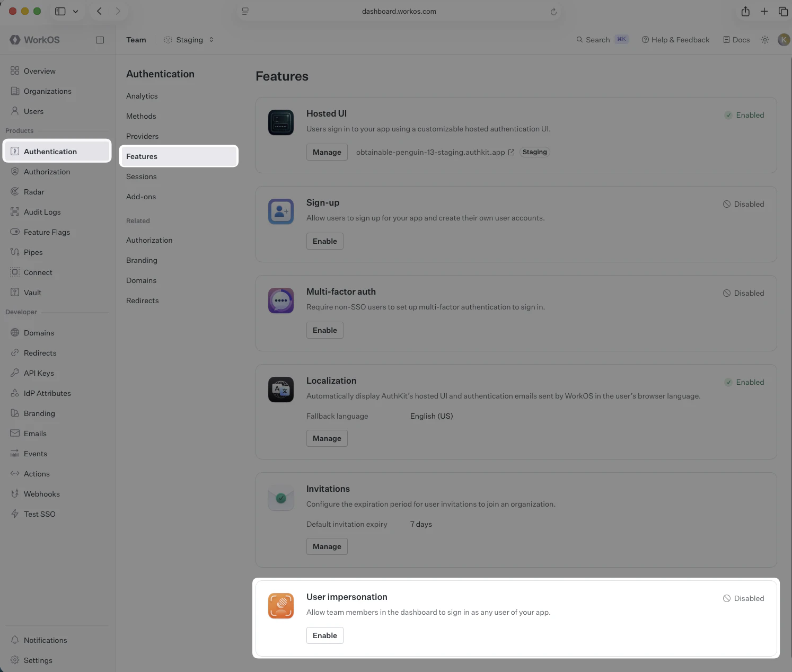Click the Audit Logs icon
Image resolution: width=792 pixels, height=672 pixels.
pos(15,212)
